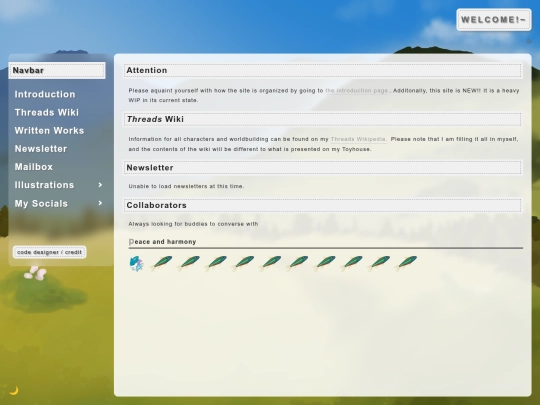This screenshot has height=405, width=540.
Task: Click the Navbar heading box
Action: click(57, 71)
